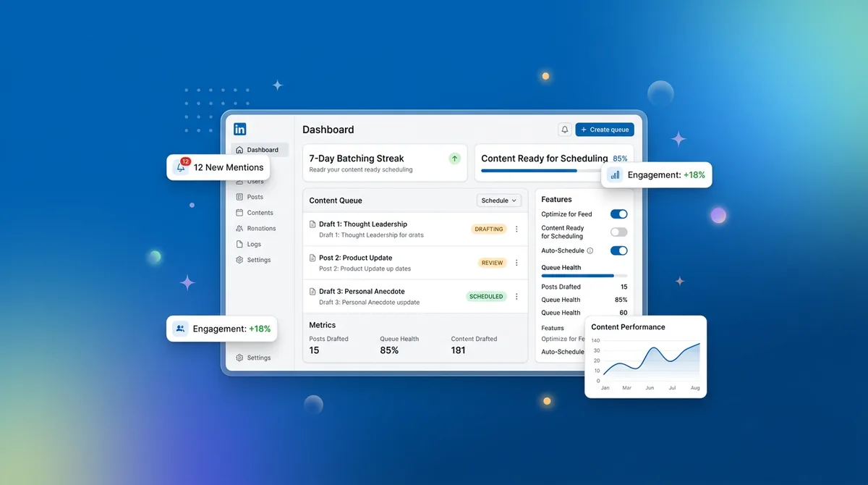
Task: Open notifications bell in header
Action: pyautogui.click(x=564, y=130)
